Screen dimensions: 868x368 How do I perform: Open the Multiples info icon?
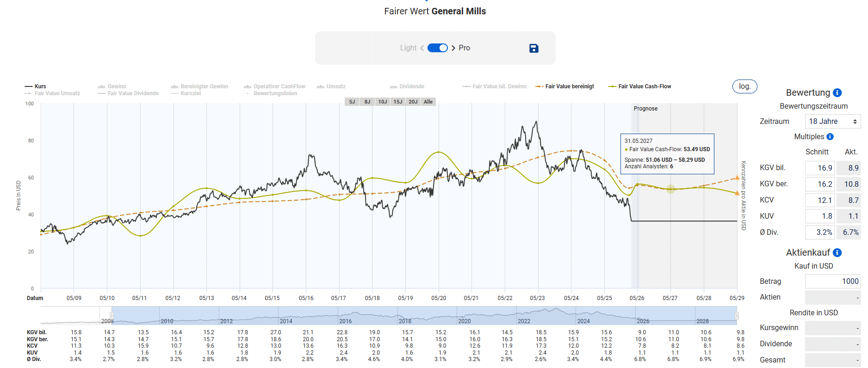tap(831, 136)
